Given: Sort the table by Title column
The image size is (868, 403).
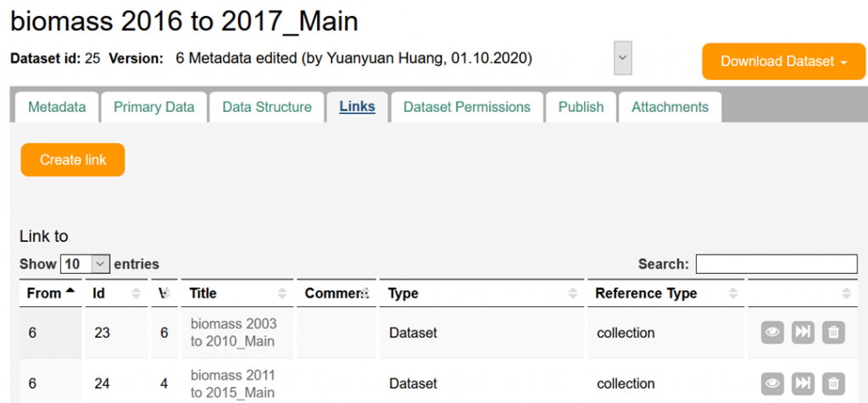Looking at the screenshot, I should pos(237,294).
